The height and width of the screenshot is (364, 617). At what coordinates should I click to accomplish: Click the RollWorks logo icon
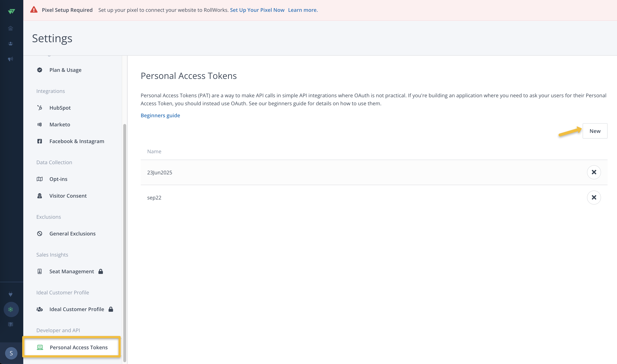11,11
